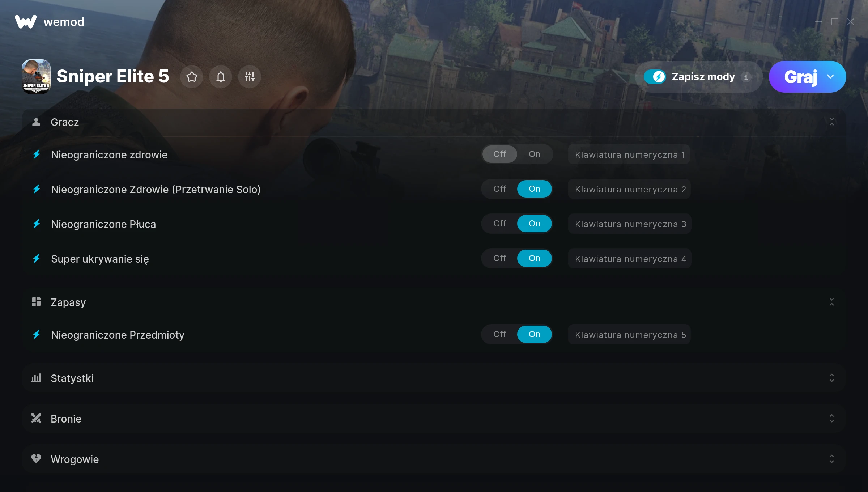This screenshot has height=492, width=868.
Task: Click lightning icon beside Nieograniczone Przedmioty
Action: 37,335
